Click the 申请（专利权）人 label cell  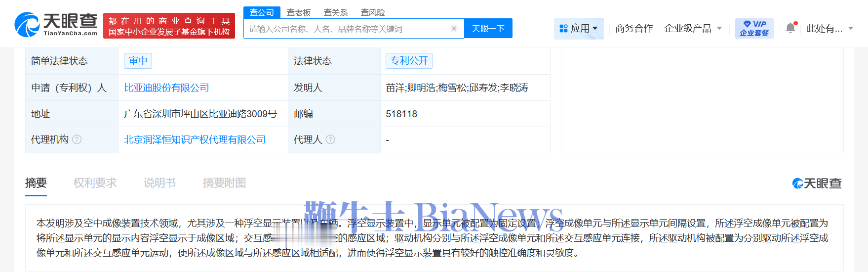pyautogui.click(x=72, y=88)
